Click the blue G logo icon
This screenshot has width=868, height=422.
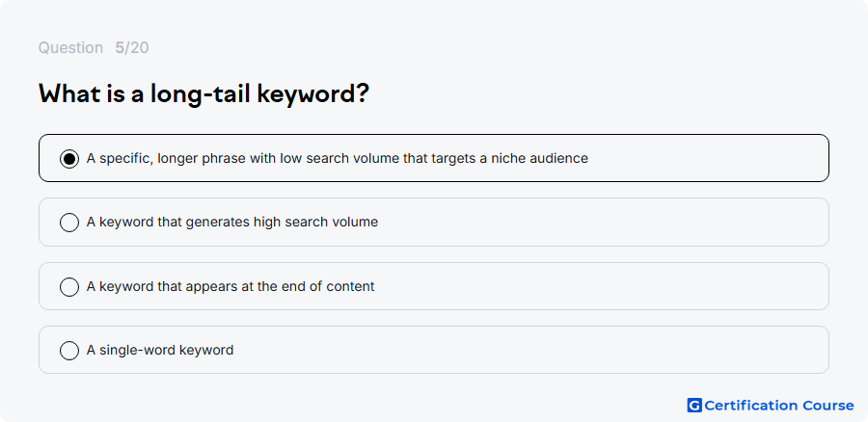(x=694, y=406)
